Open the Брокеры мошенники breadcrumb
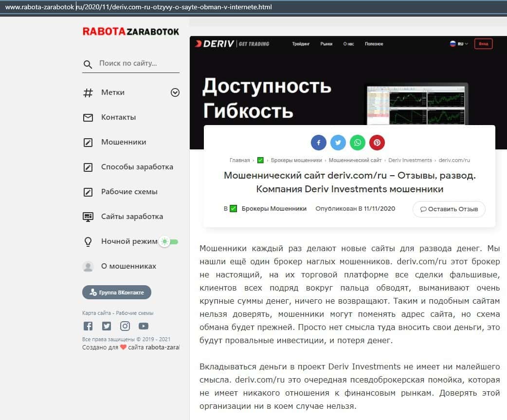This screenshot has width=507, height=420. tap(296, 160)
